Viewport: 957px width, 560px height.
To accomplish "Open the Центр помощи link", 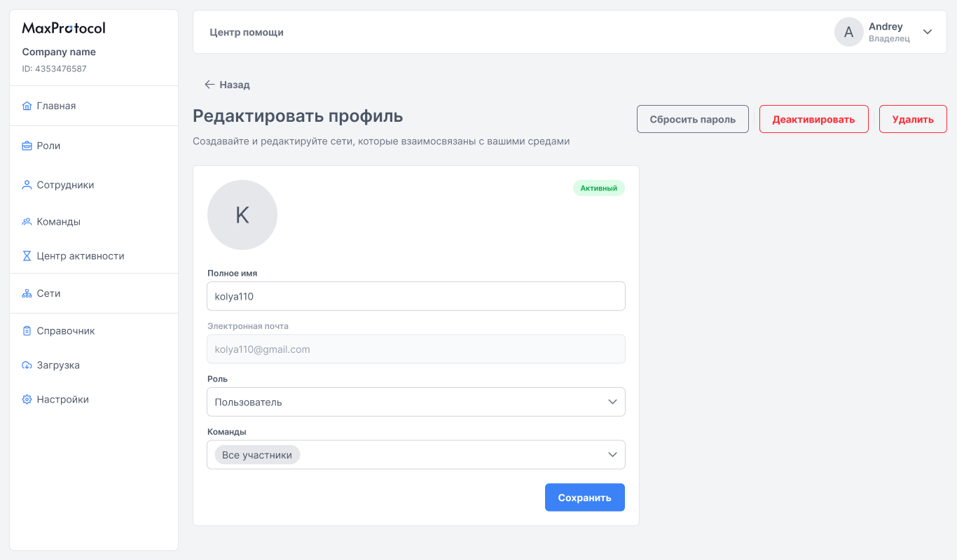I will coord(247,32).
